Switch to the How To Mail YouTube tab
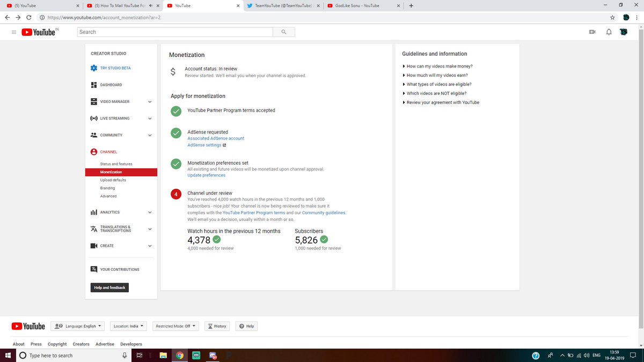This screenshot has height=362, width=644. pos(122,6)
